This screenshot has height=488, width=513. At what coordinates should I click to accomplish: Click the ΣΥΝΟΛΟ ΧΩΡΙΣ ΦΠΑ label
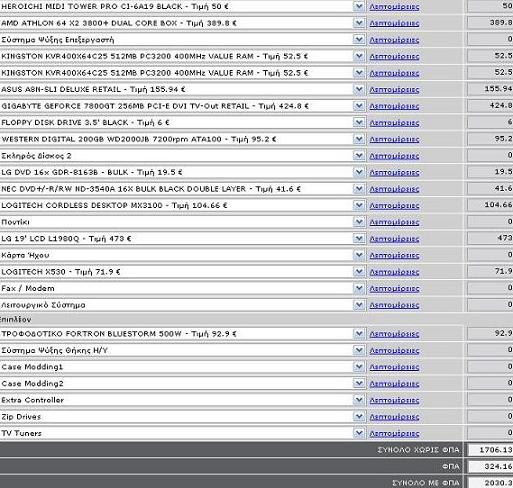[418, 450]
